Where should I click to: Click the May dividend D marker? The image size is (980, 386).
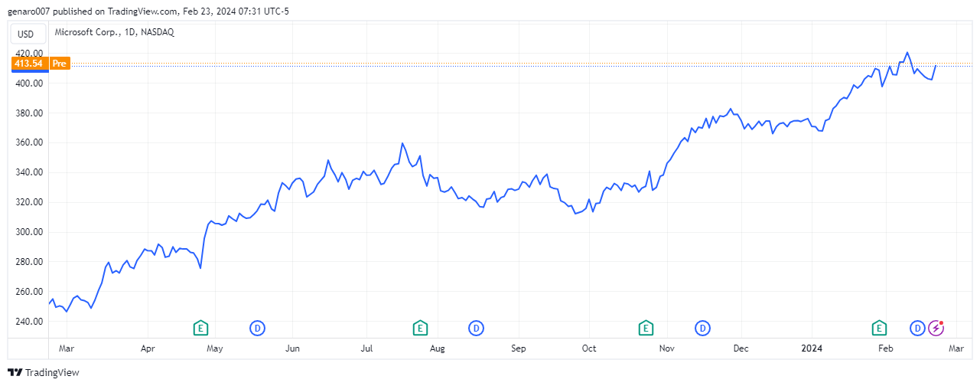258,329
